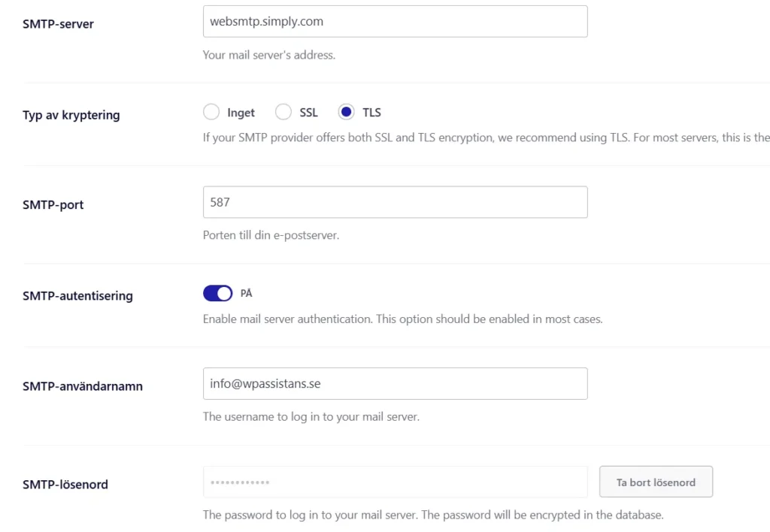
Task: Click the 'The username to log in' hint
Action: click(x=311, y=417)
